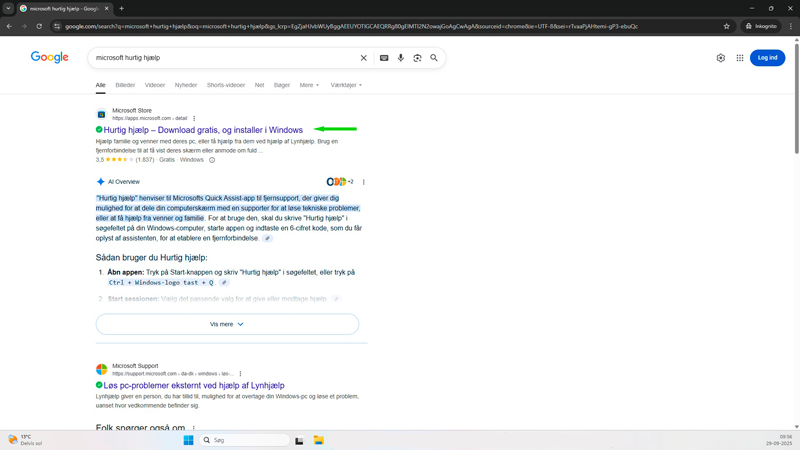800x450 pixels.
Task: Click the citation link icon after Ctrl shortcut
Action: click(x=224, y=282)
